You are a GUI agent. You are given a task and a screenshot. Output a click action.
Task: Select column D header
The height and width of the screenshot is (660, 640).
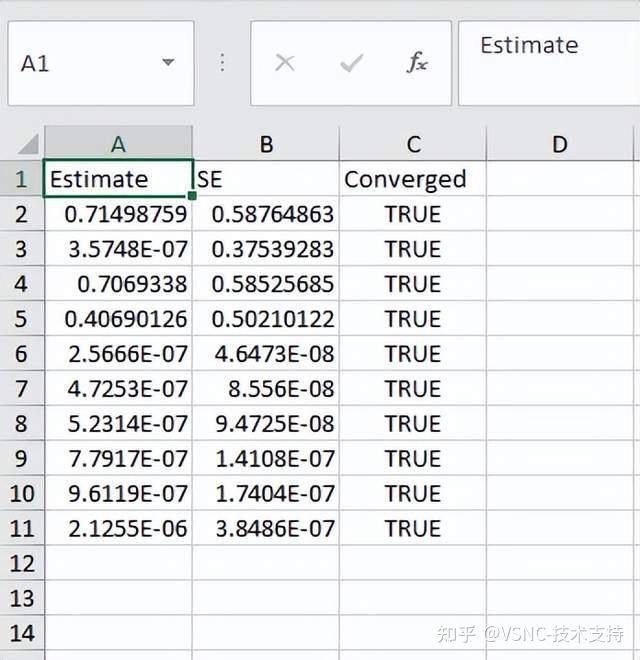click(560, 144)
